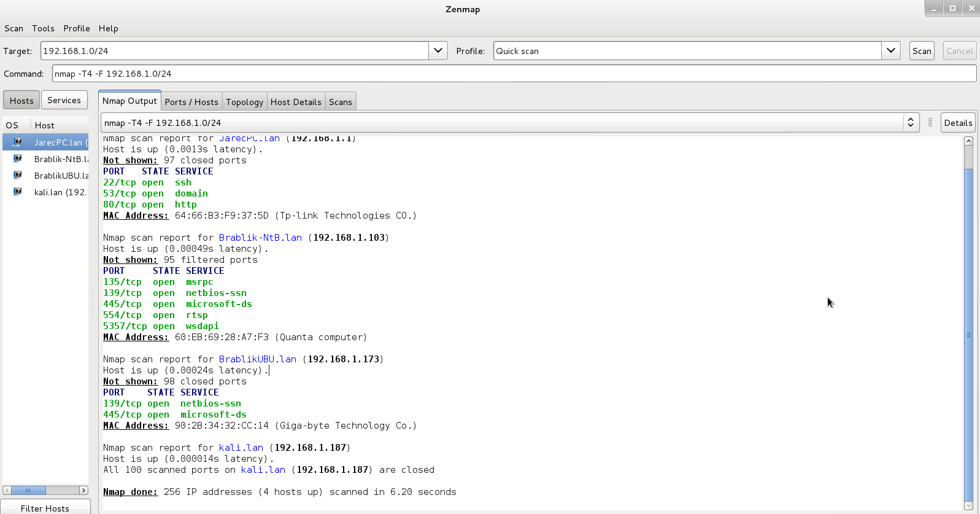980x514 pixels.
Task: Click host list scrollbar right arrow
Action: click(x=84, y=490)
